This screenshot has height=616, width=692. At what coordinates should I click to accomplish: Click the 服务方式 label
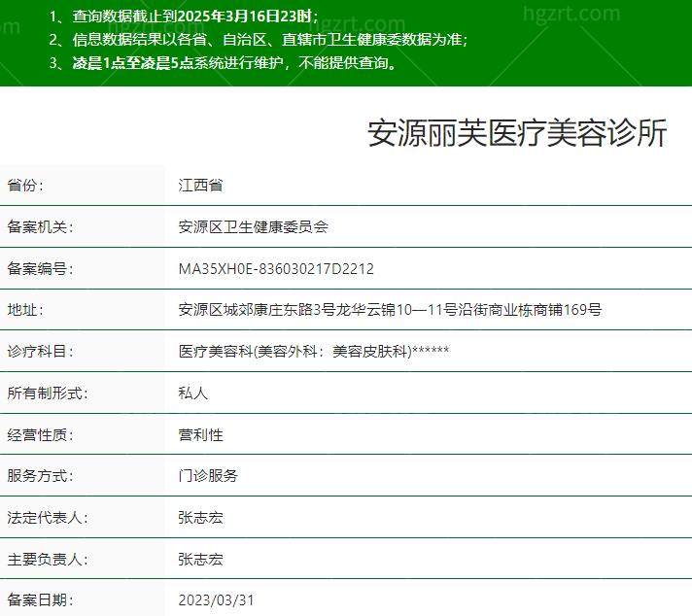coord(40,476)
